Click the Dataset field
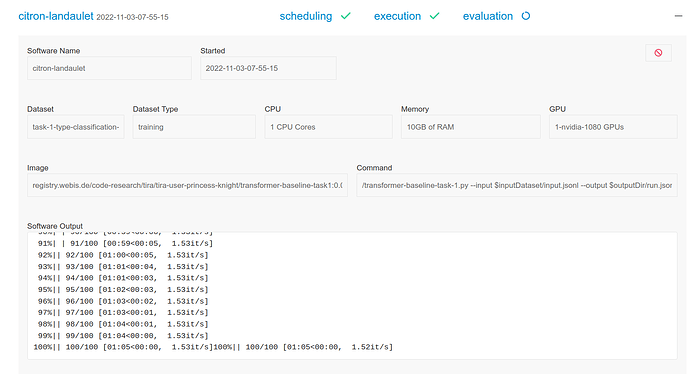This screenshot has height=374, width=690. 76,127
